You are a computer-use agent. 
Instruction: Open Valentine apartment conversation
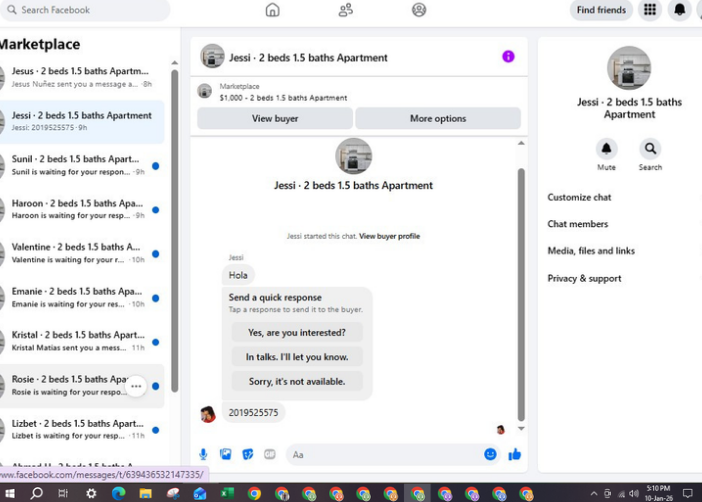pos(82,253)
